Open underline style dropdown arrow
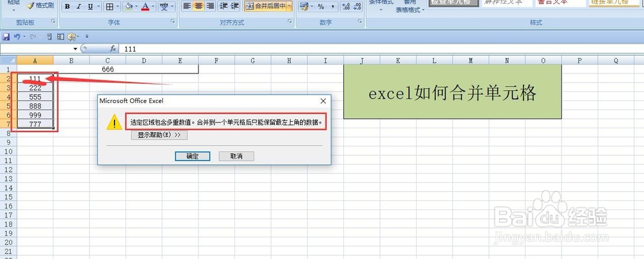The width and height of the screenshot is (644, 259). pos(97,6)
